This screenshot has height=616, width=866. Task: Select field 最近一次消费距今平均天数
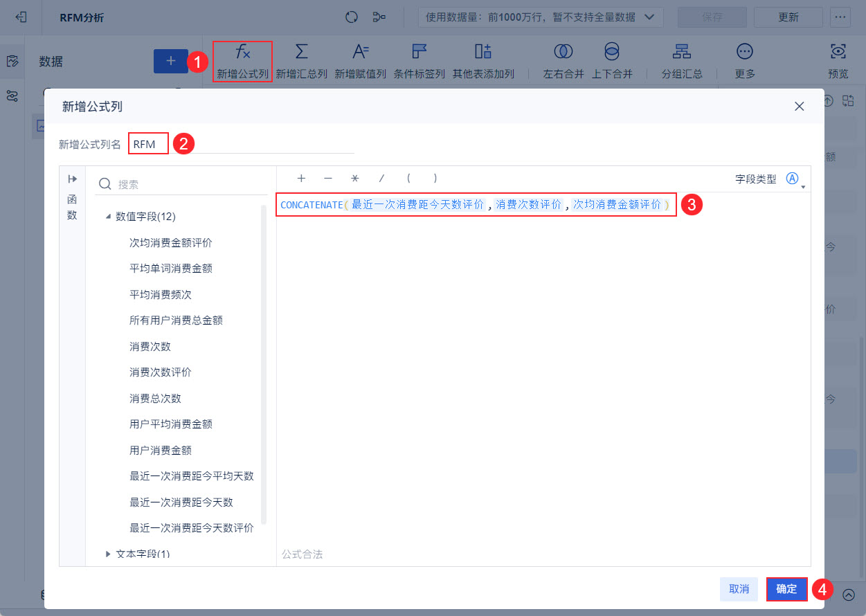coord(192,476)
